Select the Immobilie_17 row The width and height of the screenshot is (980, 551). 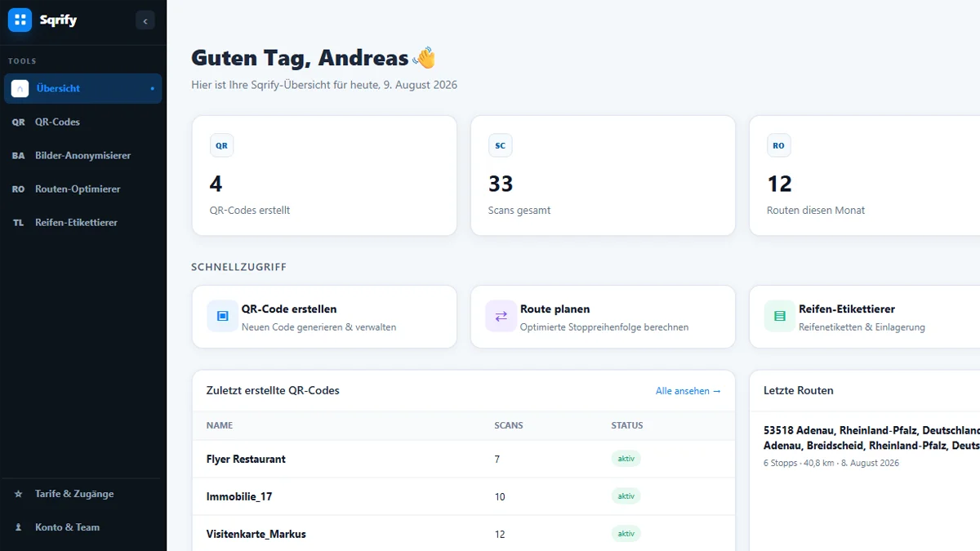(x=464, y=496)
